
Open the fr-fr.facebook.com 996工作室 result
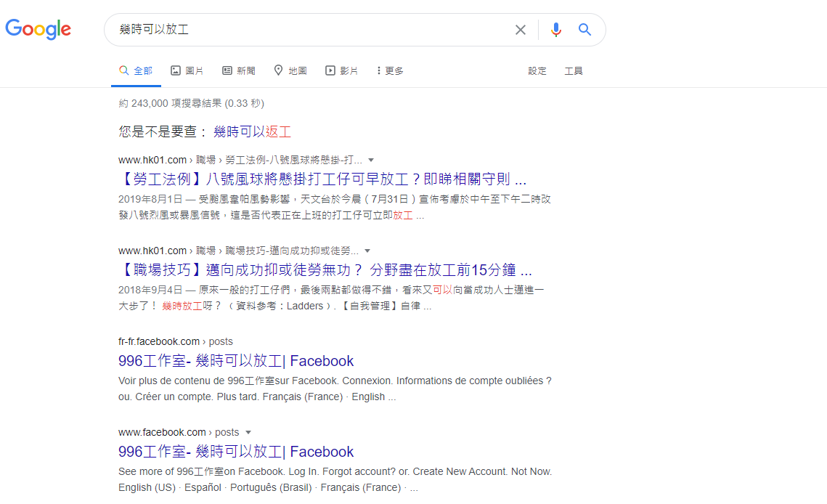pyautogui.click(x=236, y=361)
